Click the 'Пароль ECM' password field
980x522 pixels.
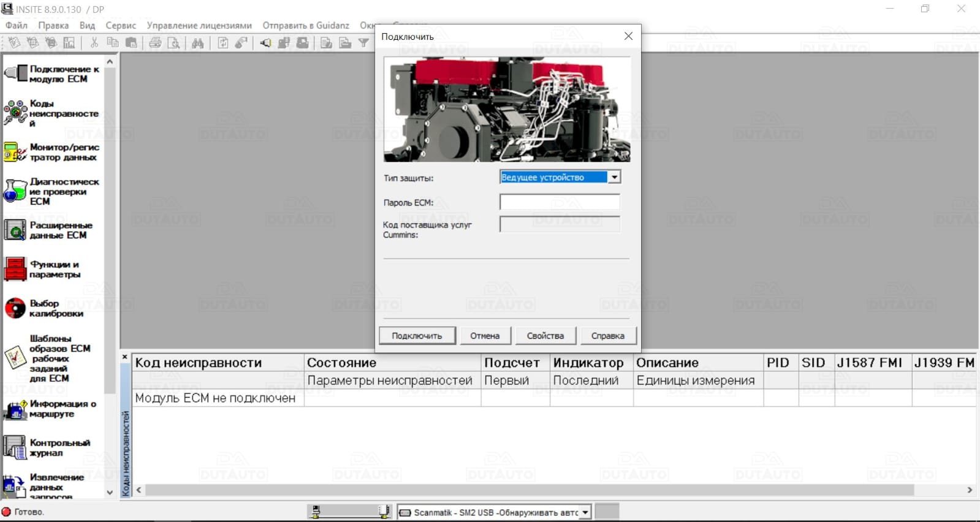click(x=559, y=202)
